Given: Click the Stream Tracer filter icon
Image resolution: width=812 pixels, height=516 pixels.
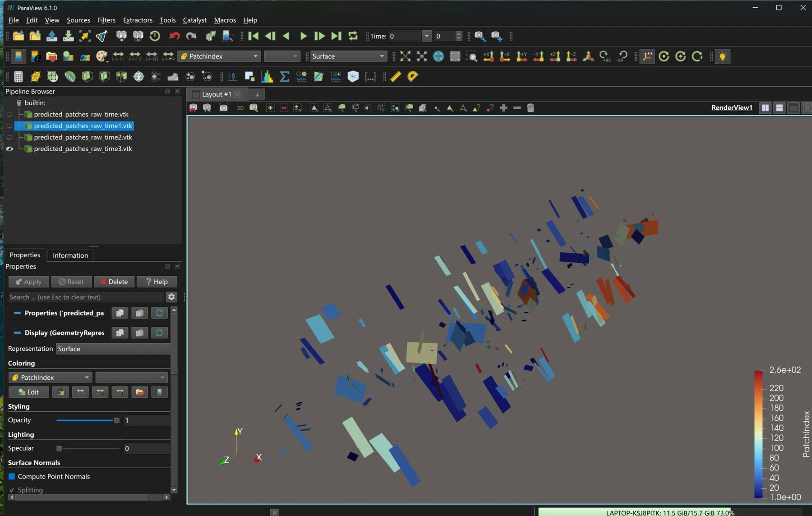Looking at the screenshot, I should pos(156,77).
